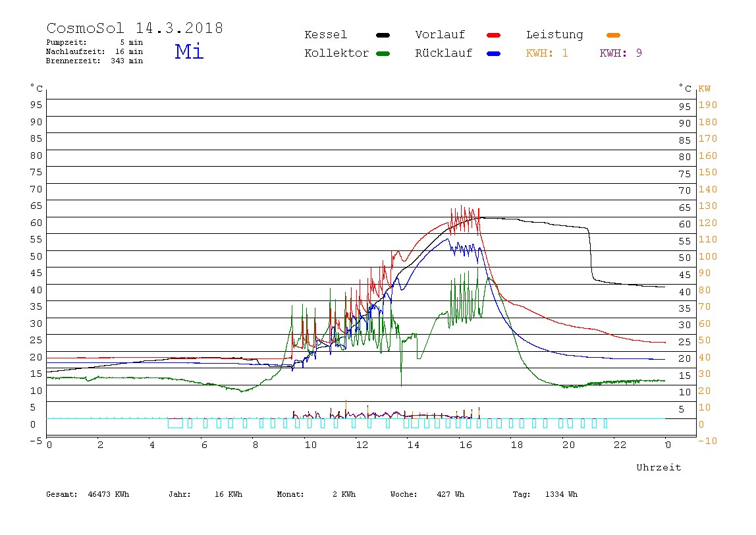Click the 'Woche:' footer label
This screenshot has width=756, height=535.
coord(404,494)
